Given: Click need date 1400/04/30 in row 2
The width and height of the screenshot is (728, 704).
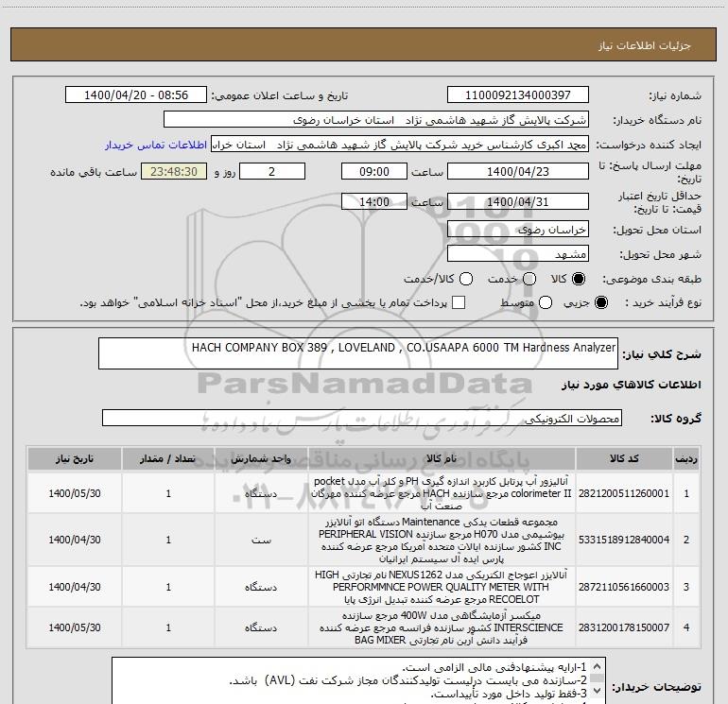Looking at the screenshot, I should (75, 540).
